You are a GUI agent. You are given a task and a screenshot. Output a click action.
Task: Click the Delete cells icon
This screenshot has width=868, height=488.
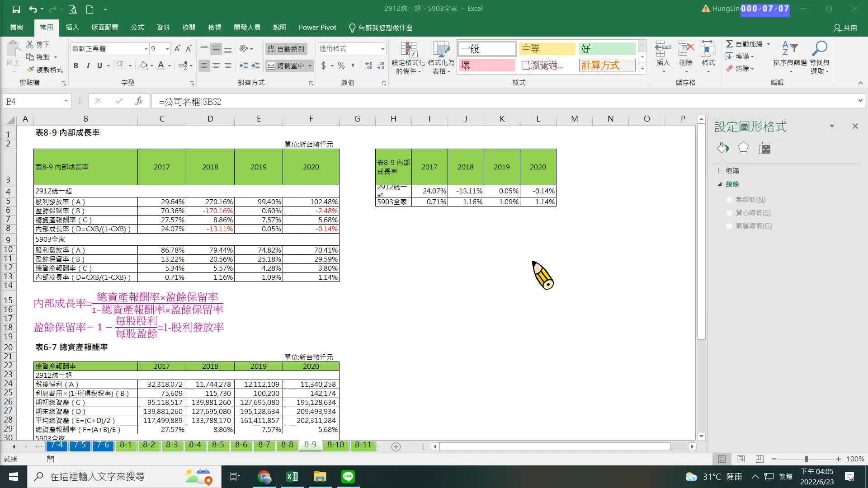point(686,57)
